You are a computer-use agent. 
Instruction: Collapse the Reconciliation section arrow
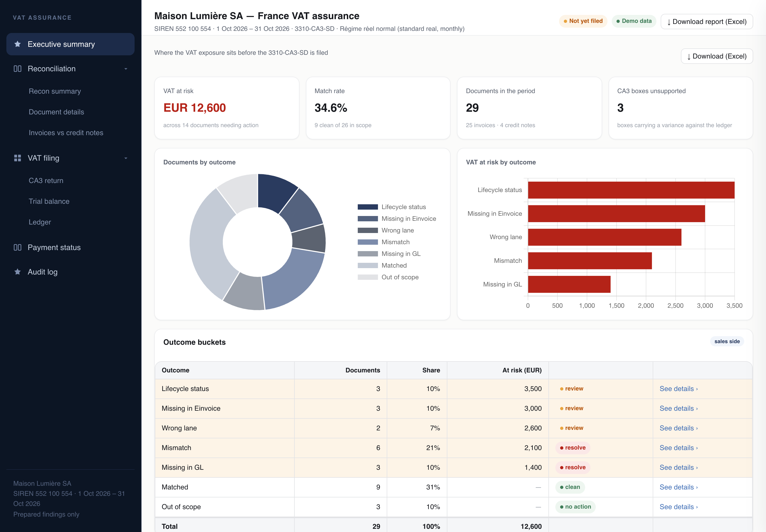(x=126, y=69)
